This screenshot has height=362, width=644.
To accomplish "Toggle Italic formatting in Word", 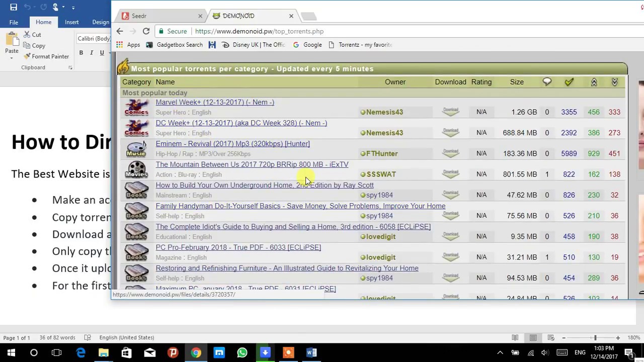I will 92,53.
